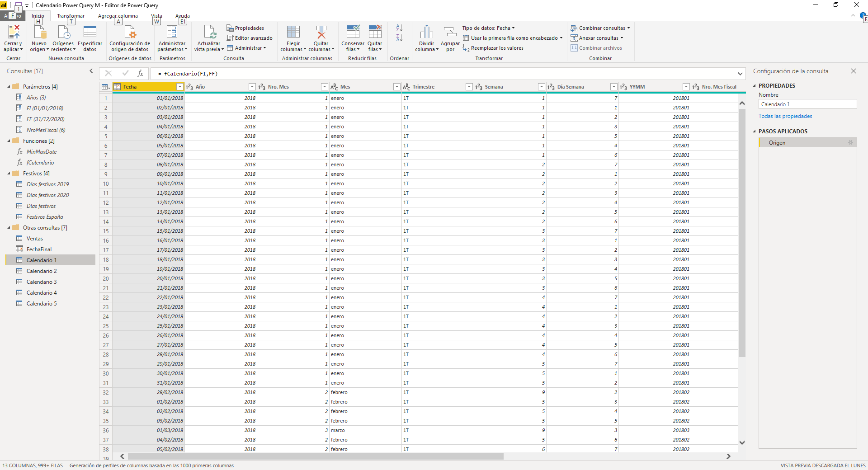Click Actualizar vista previa
This screenshot has height=470, width=868.
click(x=208, y=38)
